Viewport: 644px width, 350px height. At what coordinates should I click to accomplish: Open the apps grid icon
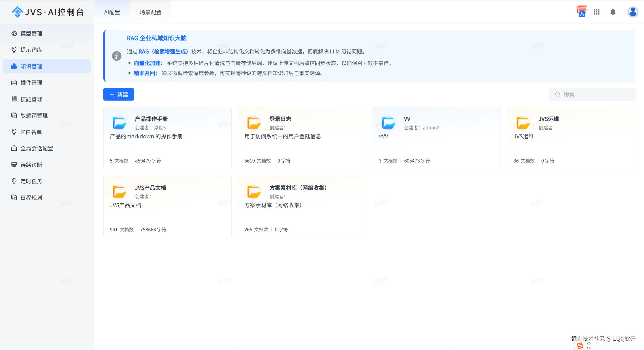[597, 12]
